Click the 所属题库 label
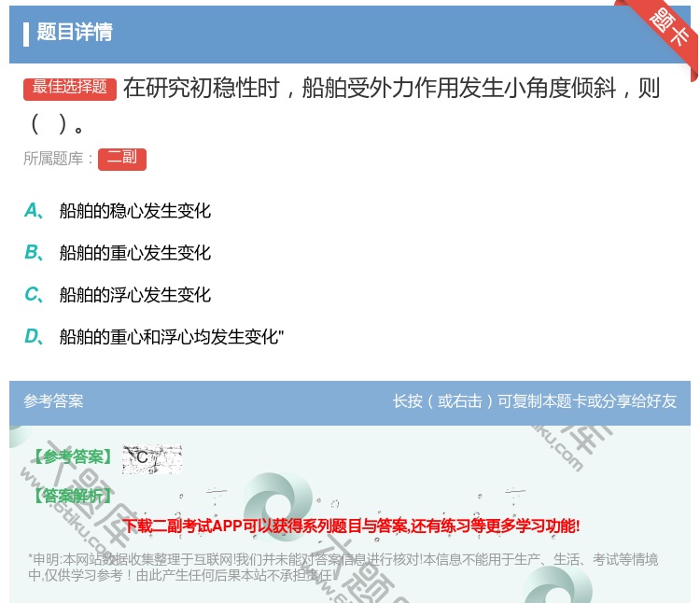Viewport: 700px width, 603px height. [58, 159]
